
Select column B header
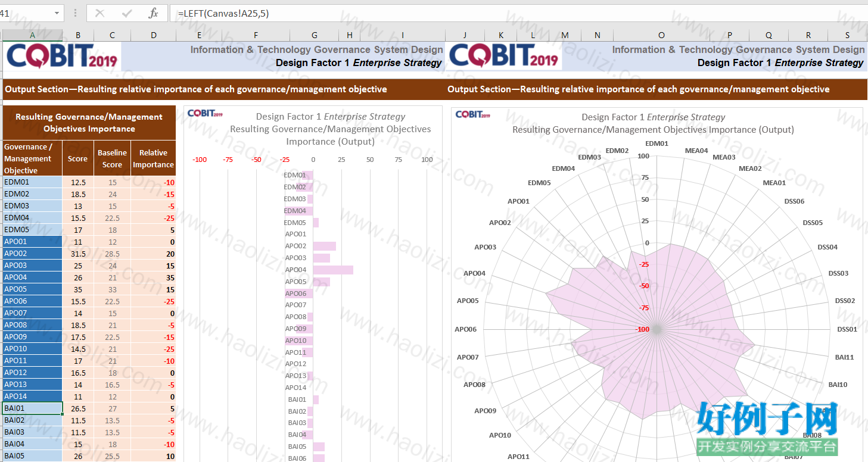78,36
